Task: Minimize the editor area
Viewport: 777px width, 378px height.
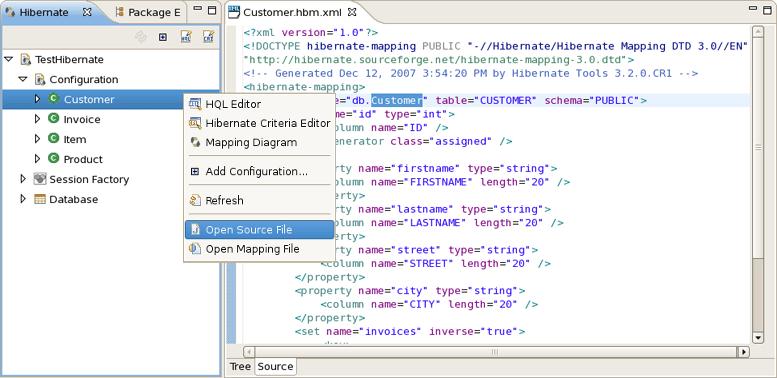Action: 754,8
